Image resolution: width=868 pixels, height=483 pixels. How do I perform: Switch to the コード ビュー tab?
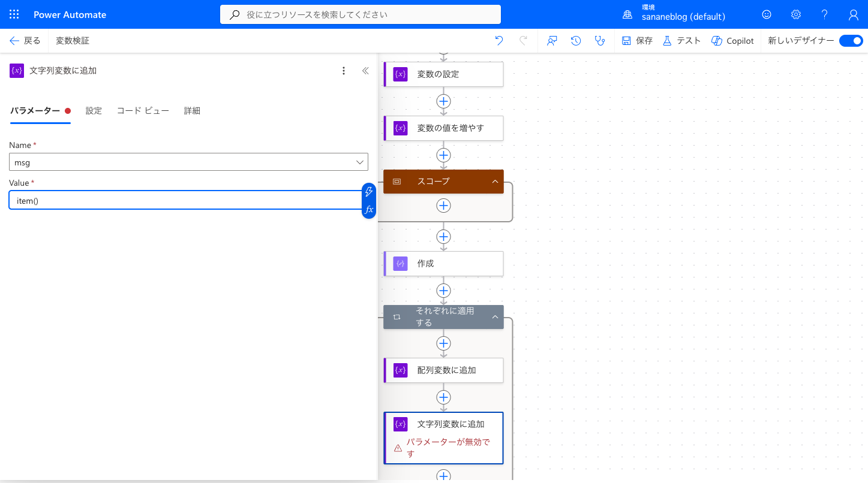click(143, 111)
